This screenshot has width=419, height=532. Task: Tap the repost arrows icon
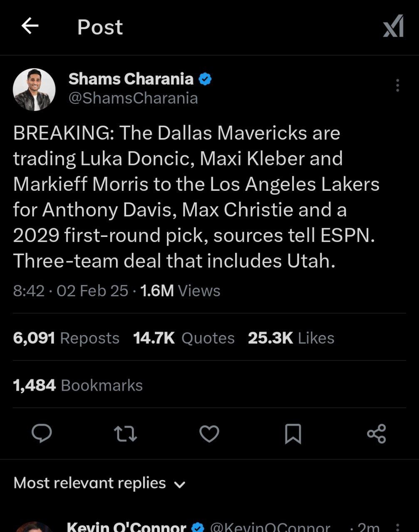pyautogui.click(x=125, y=433)
